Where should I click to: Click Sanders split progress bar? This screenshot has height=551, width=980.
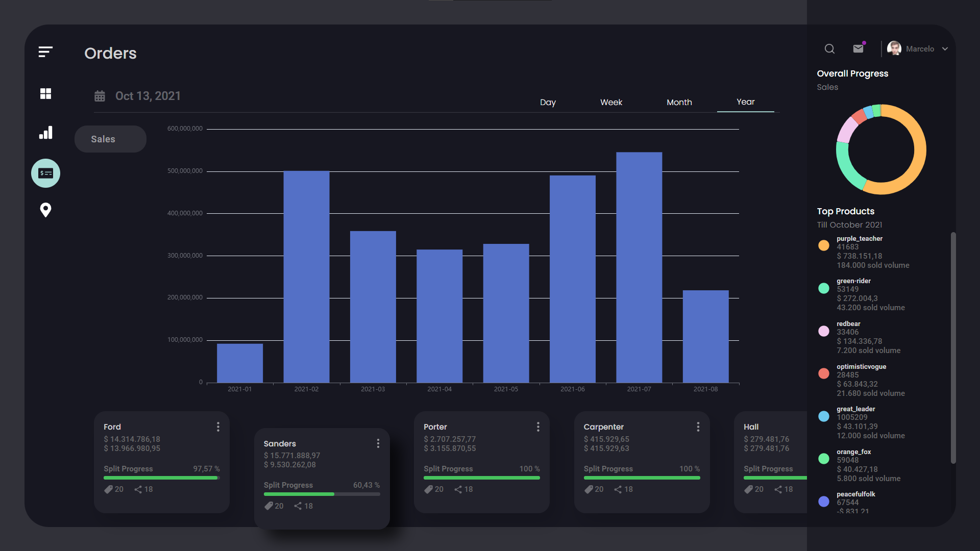322,494
